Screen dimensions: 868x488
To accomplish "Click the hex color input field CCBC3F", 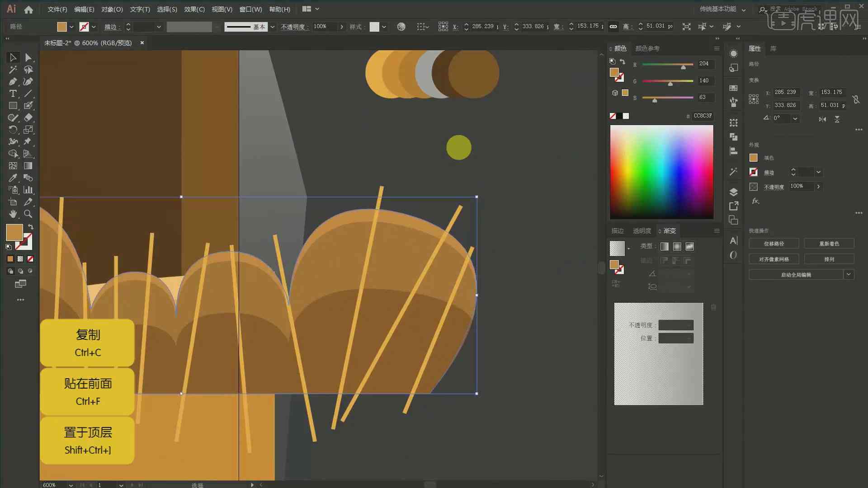I will pos(702,115).
